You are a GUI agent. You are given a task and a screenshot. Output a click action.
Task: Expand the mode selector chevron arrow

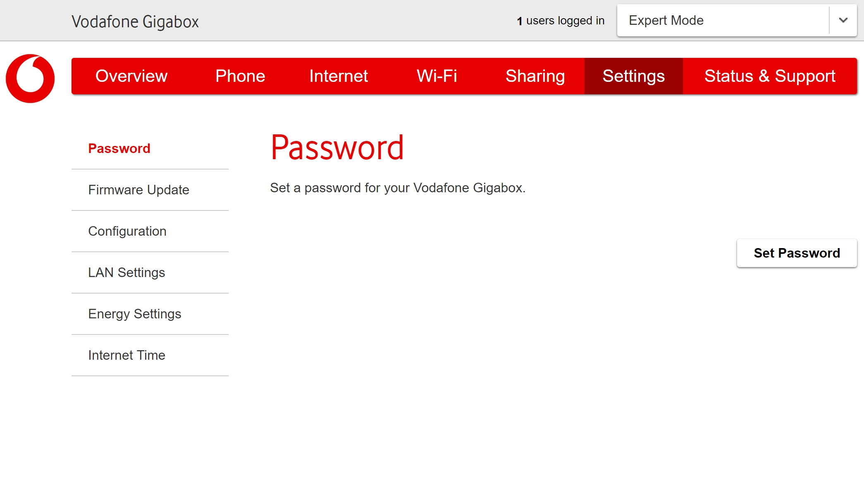coord(843,20)
